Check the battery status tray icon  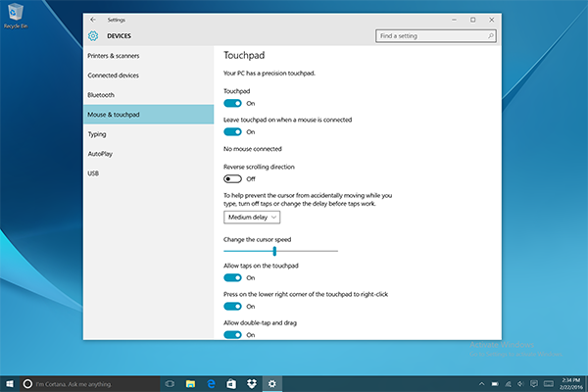495,384
